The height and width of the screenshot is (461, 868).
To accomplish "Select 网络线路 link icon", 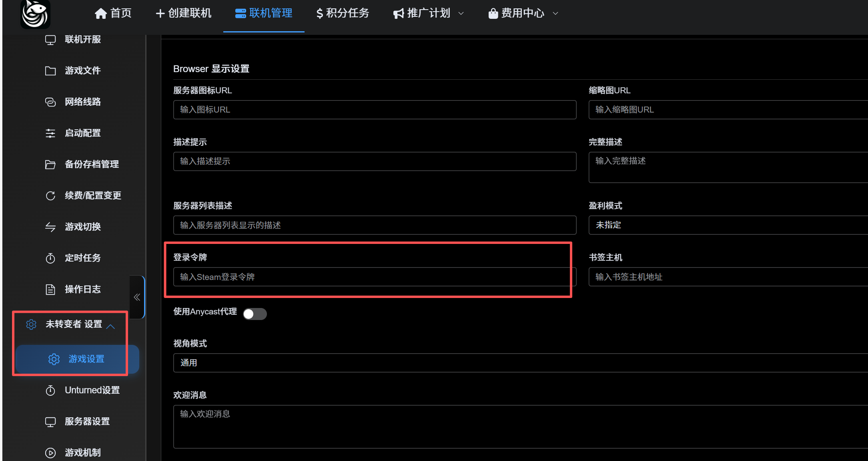I will pos(50,102).
